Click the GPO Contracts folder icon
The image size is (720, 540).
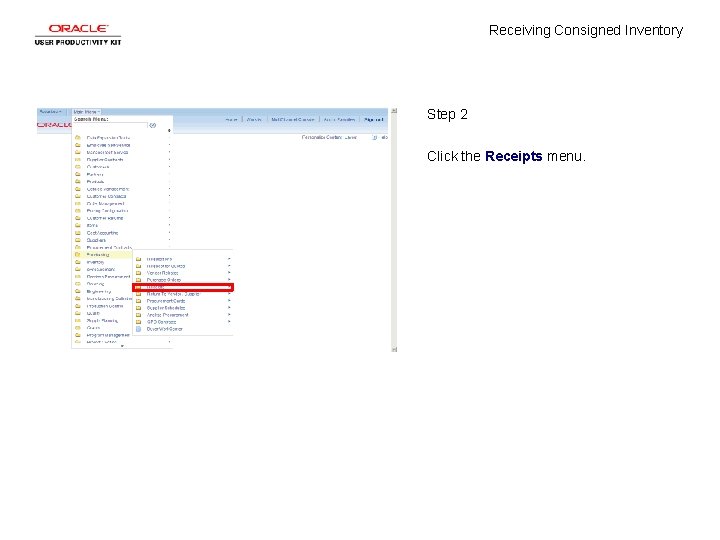point(138,322)
